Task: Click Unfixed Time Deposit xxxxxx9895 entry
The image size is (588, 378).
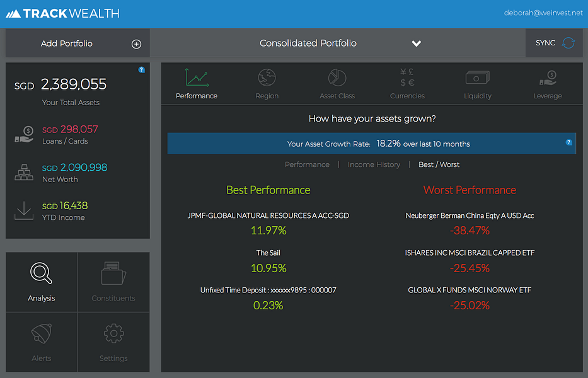Action: [268, 290]
